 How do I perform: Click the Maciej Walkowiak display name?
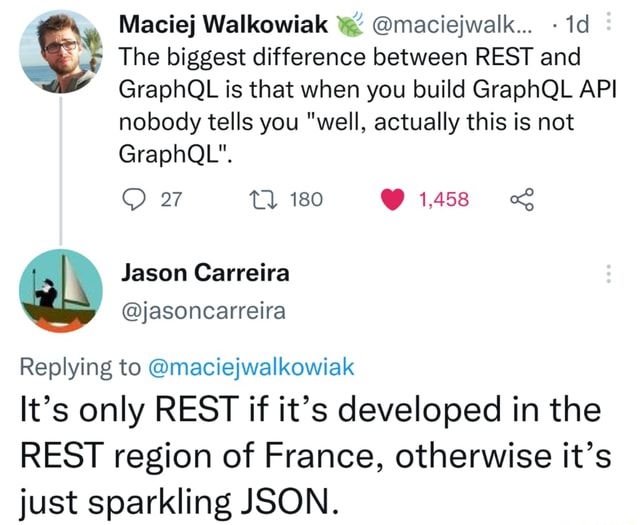(x=224, y=24)
